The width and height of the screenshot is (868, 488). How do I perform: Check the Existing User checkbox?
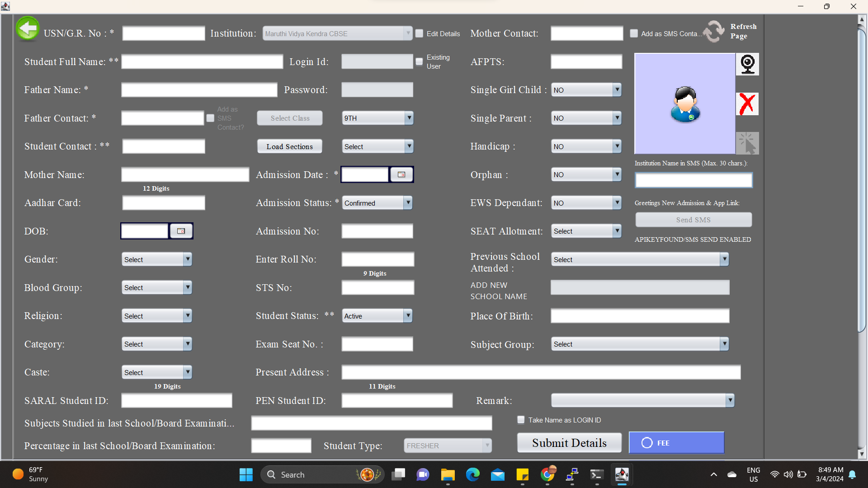pos(420,61)
